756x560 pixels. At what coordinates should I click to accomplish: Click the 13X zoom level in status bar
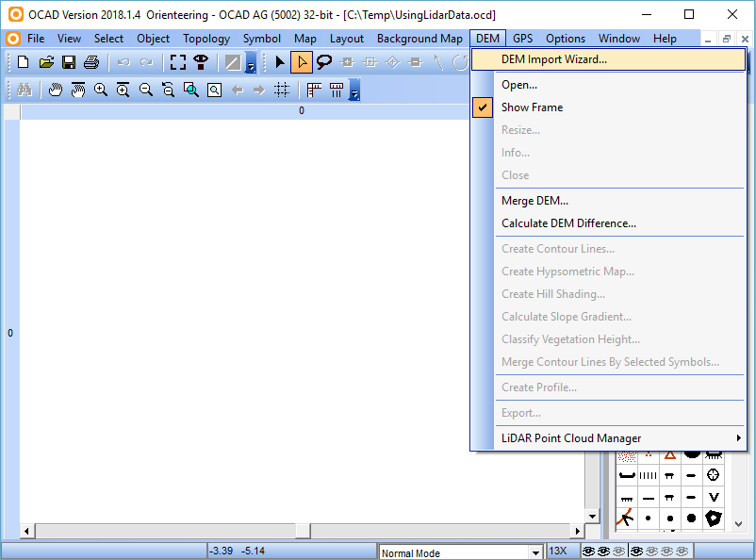[x=558, y=551]
